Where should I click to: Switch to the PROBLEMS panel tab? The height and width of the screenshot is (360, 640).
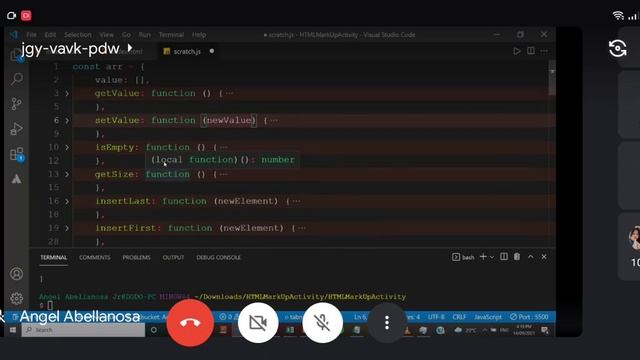click(x=136, y=257)
